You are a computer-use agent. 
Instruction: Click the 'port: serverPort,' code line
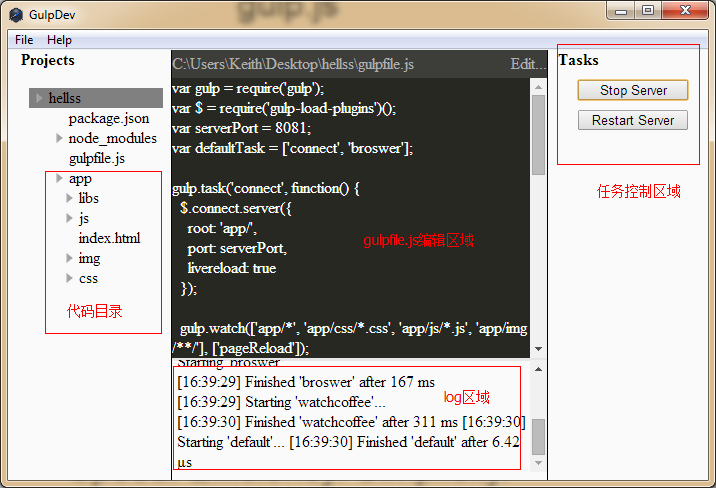tap(237, 248)
